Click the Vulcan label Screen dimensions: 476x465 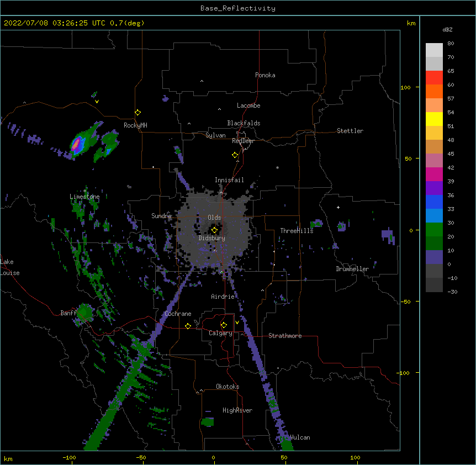pyautogui.click(x=300, y=437)
